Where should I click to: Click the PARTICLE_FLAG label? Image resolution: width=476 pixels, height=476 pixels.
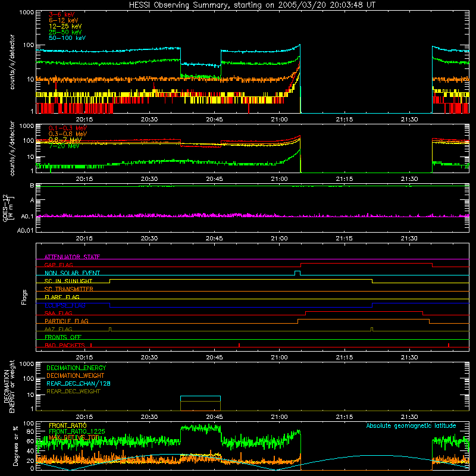(x=67, y=321)
